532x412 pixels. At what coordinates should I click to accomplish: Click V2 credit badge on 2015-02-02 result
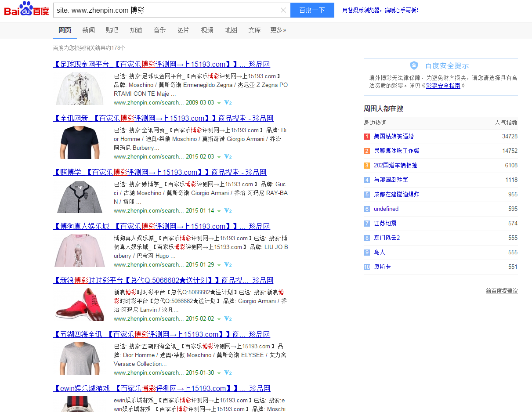[228, 319]
